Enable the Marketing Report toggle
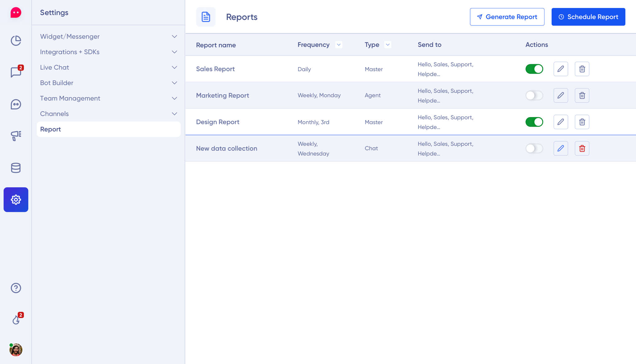This screenshot has width=636, height=364. (534, 95)
